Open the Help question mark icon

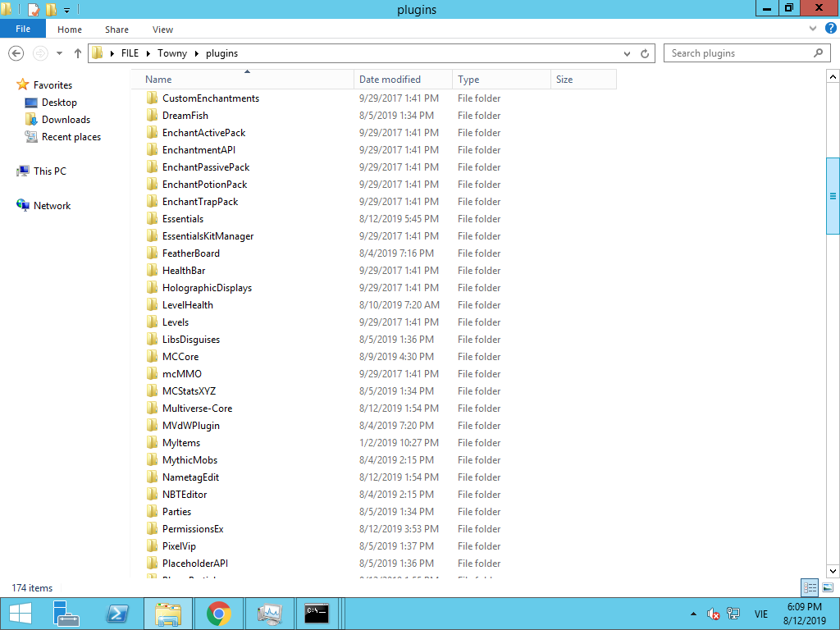pyautogui.click(x=830, y=29)
